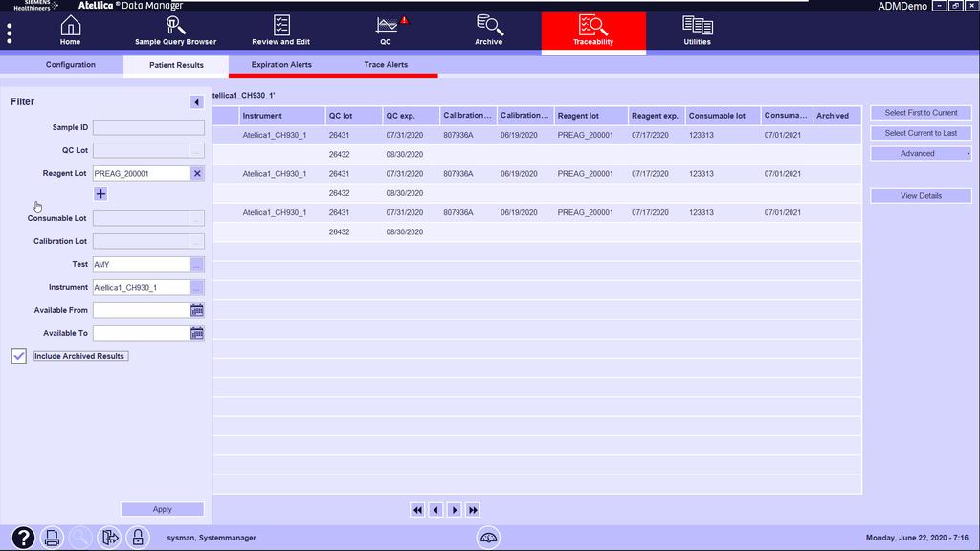
Task: Switch to the Expiration Alerts tab
Action: [x=281, y=64]
